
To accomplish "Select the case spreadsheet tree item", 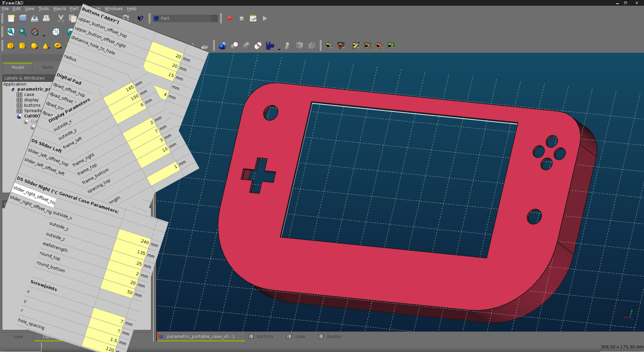I will click(x=25, y=95).
